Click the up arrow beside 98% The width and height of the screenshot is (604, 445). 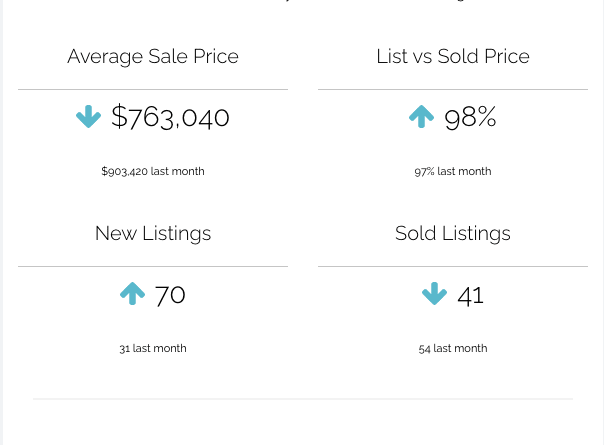(421, 118)
